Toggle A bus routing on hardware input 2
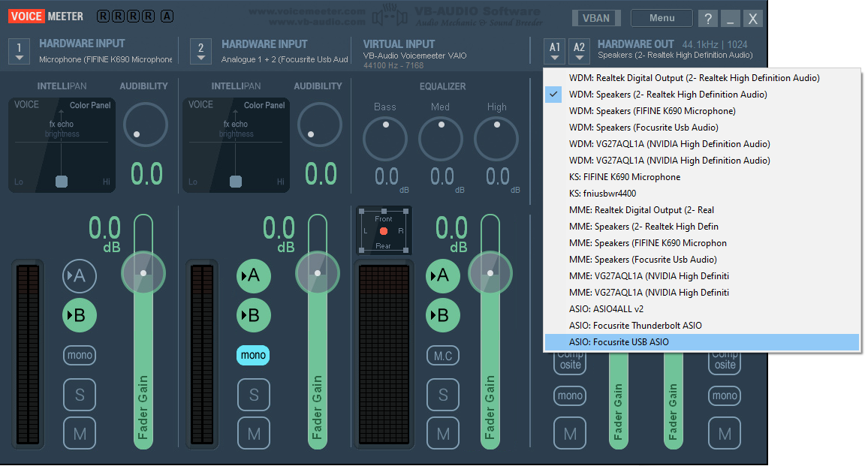The width and height of the screenshot is (868, 466). pyautogui.click(x=254, y=275)
